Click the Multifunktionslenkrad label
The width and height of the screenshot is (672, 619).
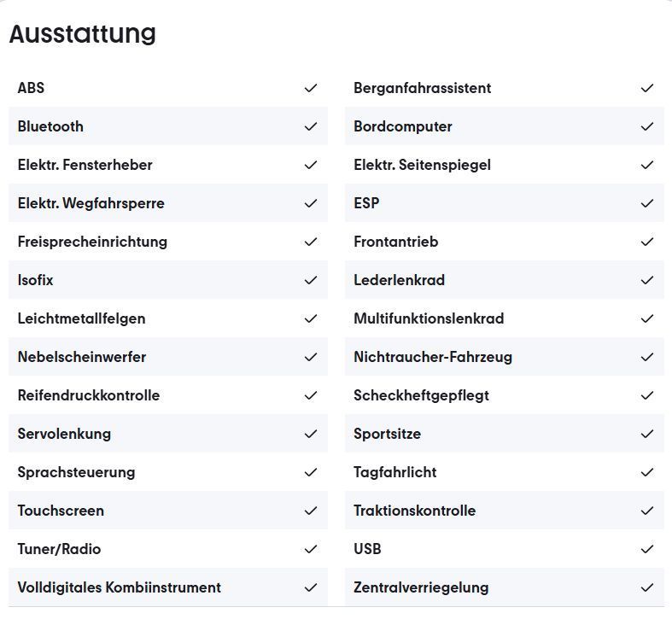pos(429,318)
